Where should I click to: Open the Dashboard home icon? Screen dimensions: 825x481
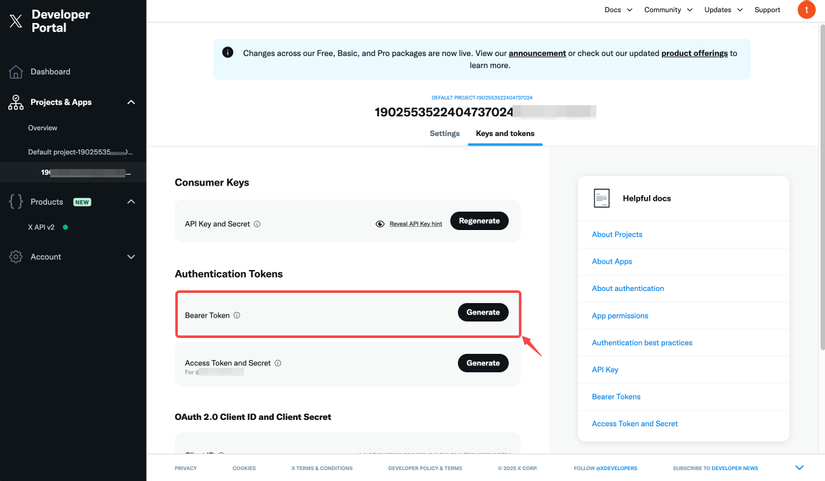coord(16,72)
